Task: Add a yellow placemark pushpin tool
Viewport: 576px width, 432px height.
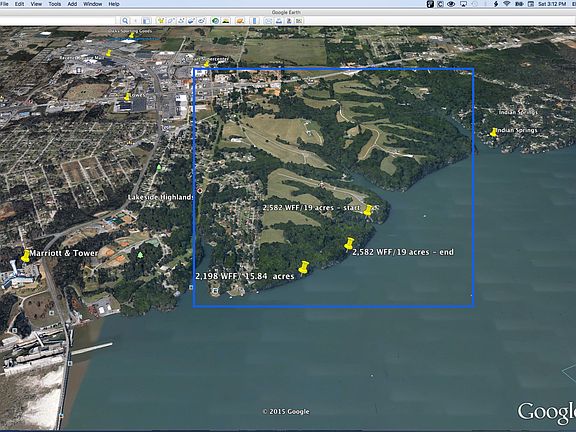Action: [x=161, y=21]
